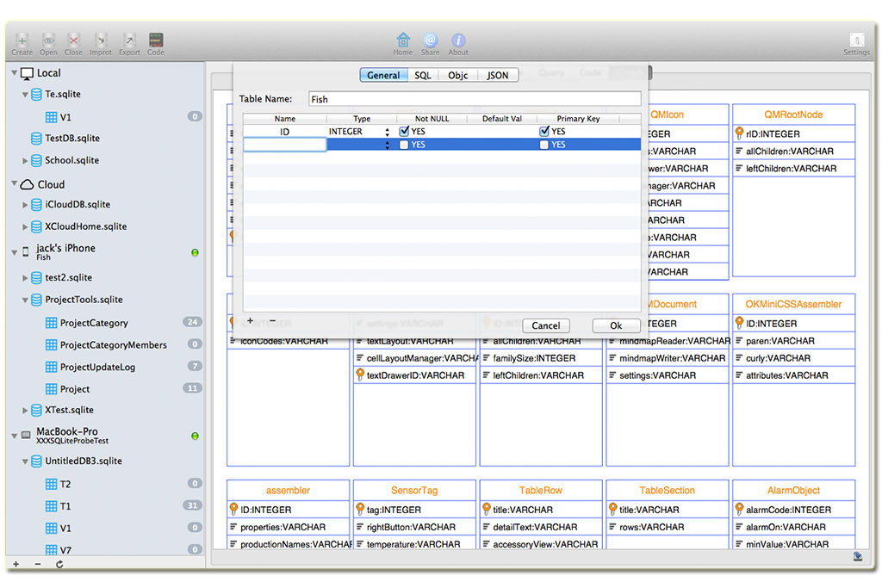Collapse the Local section

coord(15,73)
